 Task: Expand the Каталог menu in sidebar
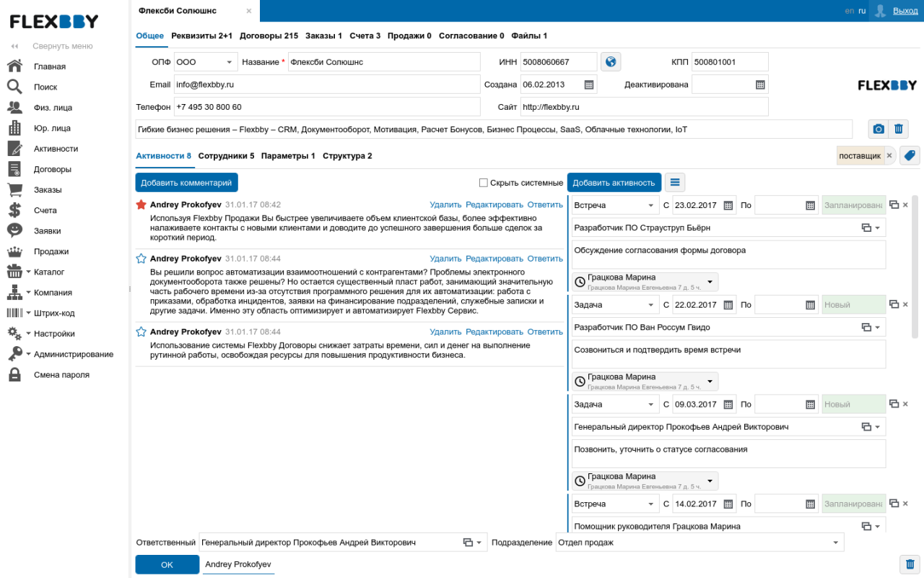click(x=27, y=272)
